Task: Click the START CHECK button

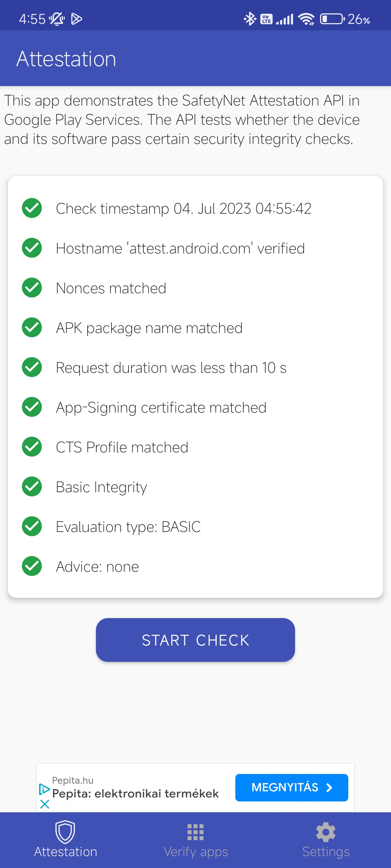Action: pos(195,640)
